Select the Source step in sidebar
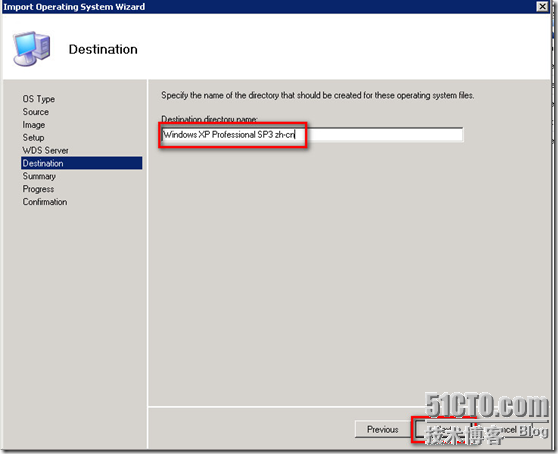 [36, 112]
